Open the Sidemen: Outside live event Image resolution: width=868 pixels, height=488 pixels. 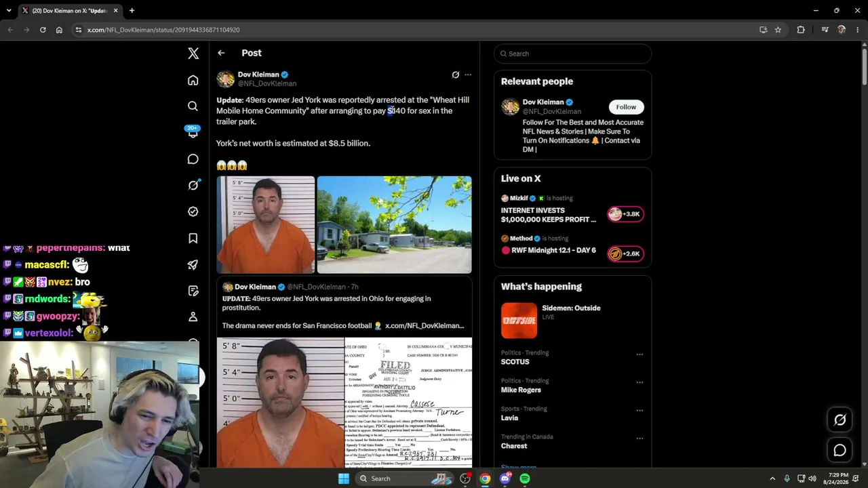pyautogui.click(x=573, y=320)
